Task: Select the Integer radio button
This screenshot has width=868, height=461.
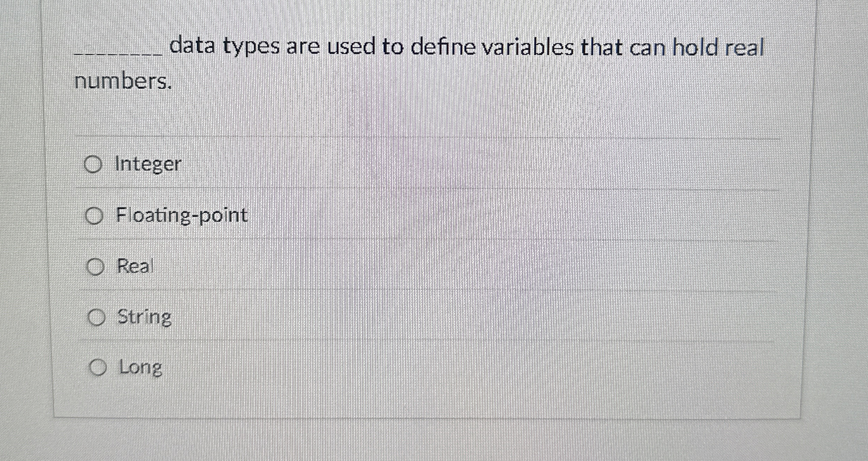Action: 94,164
